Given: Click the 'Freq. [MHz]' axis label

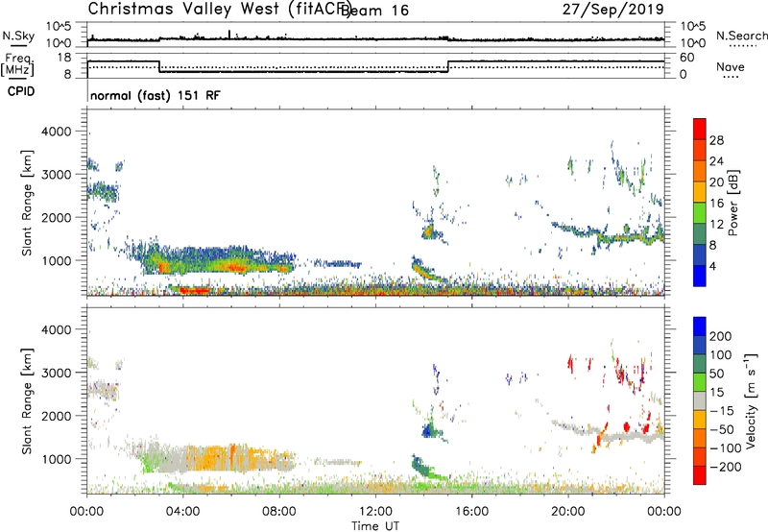Looking at the screenshot, I should coord(17,64).
